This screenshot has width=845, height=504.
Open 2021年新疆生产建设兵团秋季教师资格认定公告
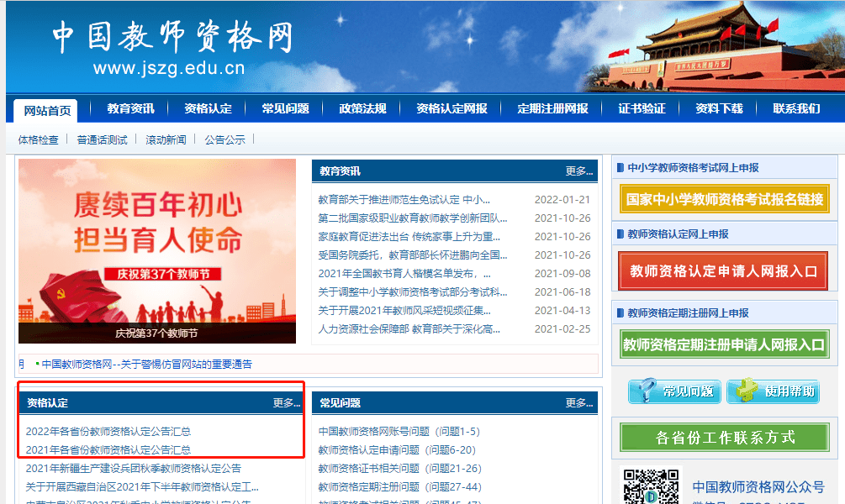click(133, 469)
